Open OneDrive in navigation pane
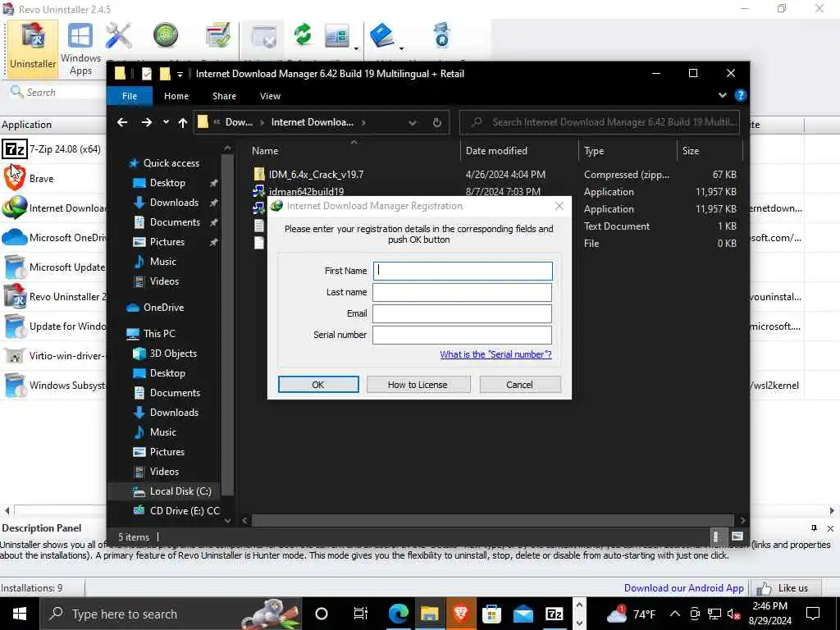Viewport: 840px width, 630px height. [163, 307]
